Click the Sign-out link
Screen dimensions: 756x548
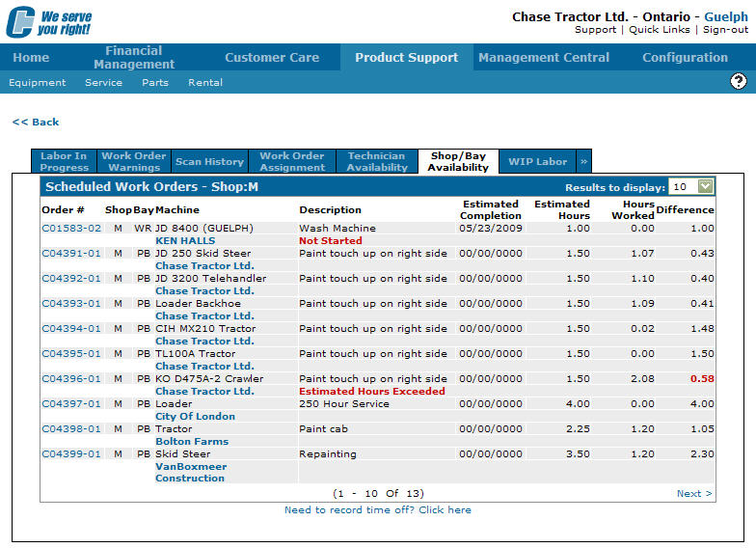click(724, 30)
